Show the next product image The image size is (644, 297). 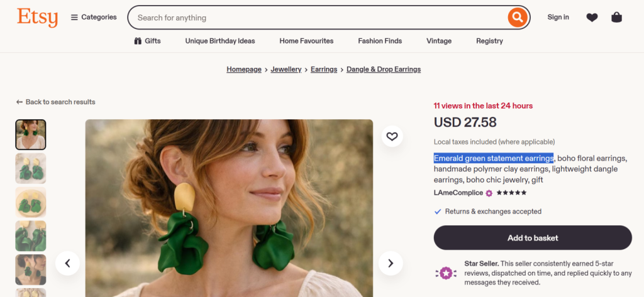coord(391,263)
